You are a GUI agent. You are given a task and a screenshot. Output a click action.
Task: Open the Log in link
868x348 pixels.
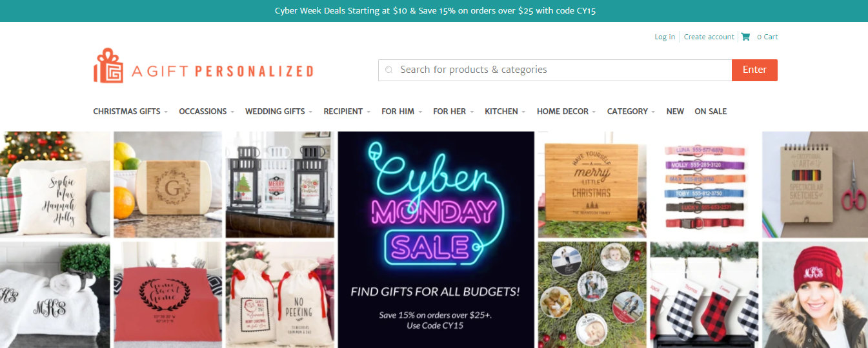665,37
